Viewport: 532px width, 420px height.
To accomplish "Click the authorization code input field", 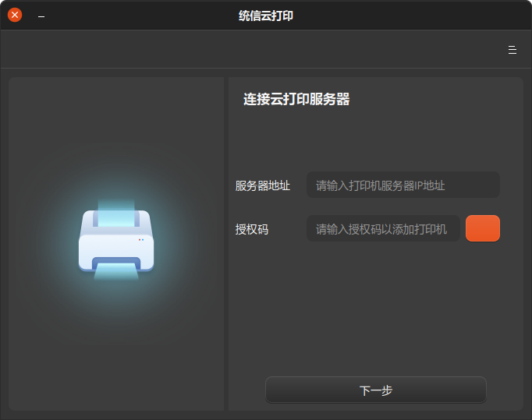I will coord(383,228).
